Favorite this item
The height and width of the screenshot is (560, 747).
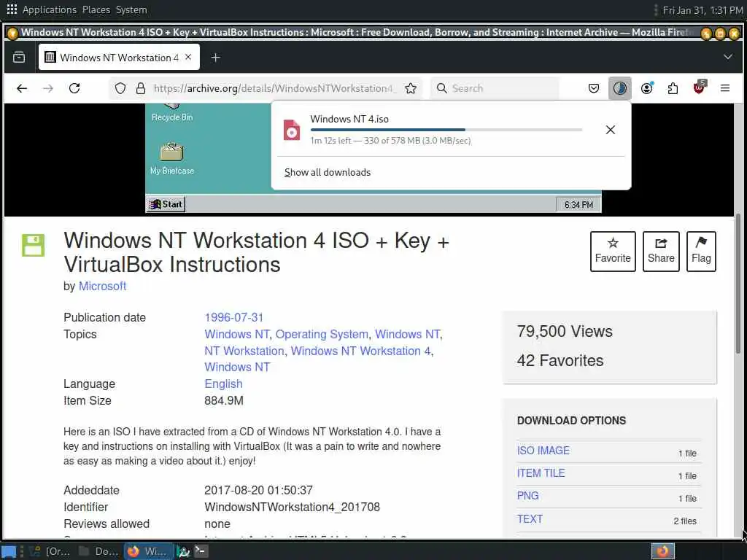(x=613, y=252)
